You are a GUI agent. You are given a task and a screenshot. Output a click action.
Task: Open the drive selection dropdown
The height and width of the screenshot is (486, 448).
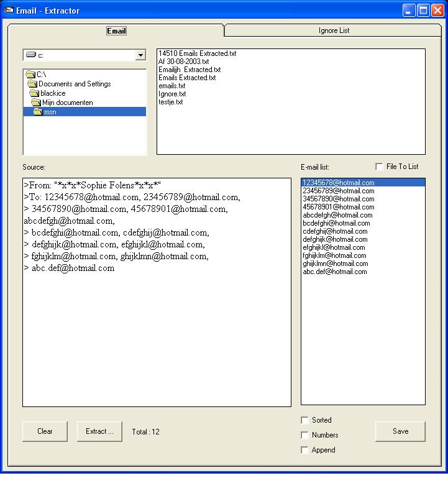point(140,55)
